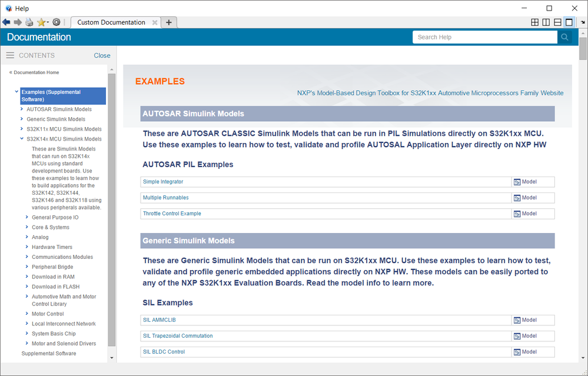This screenshot has height=376, width=588.
Task: Expand the Download in FLASH node
Action: [x=27, y=287]
